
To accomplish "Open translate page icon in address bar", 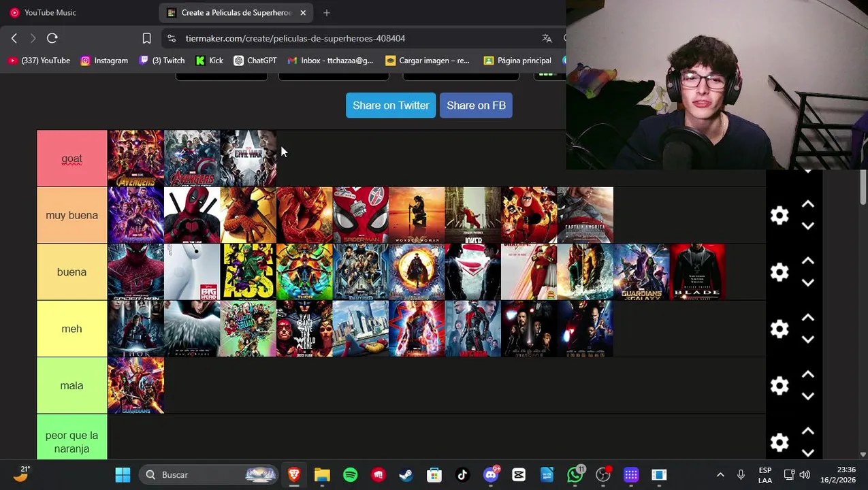I will click(547, 38).
